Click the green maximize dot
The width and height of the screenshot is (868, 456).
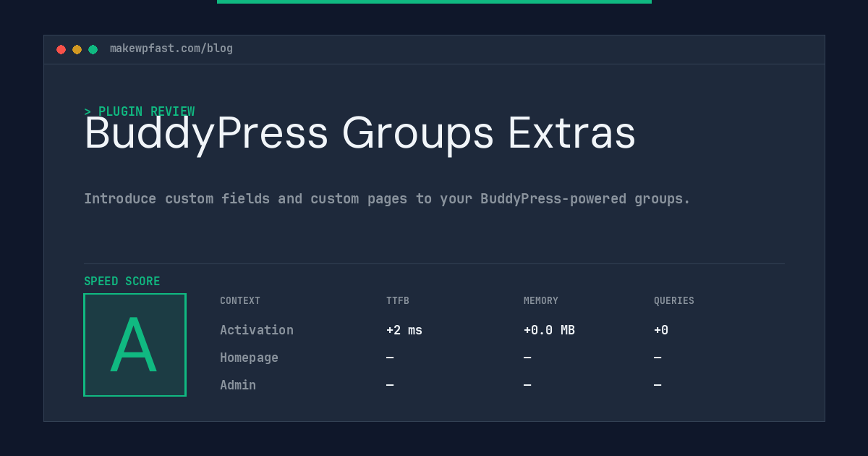[93, 49]
